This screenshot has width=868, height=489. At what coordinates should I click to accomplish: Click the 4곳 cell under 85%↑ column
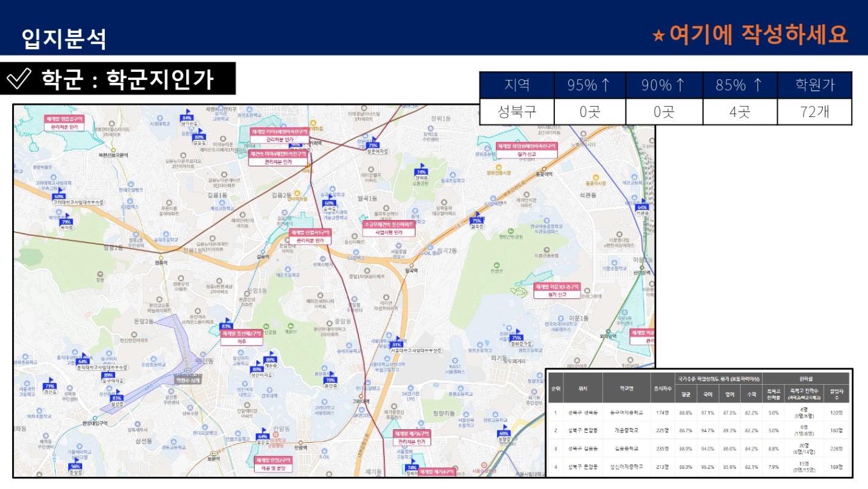[740, 112]
